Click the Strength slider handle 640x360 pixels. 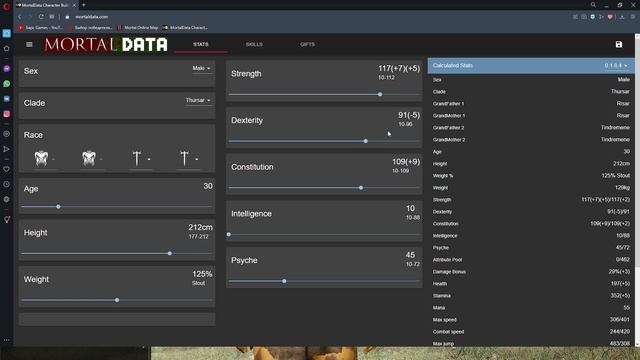[380, 94]
